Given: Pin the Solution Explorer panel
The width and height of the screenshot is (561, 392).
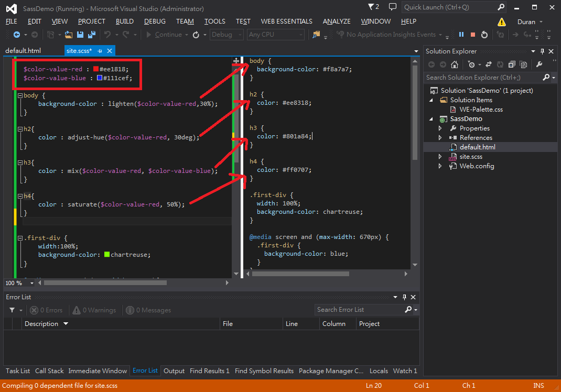Looking at the screenshot, I should (x=543, y=51).
